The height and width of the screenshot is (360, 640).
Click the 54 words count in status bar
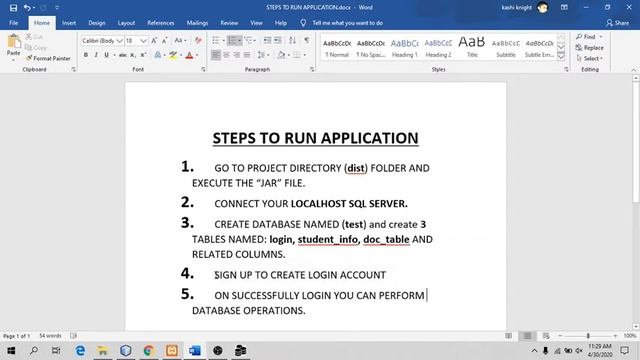[50, 336]
